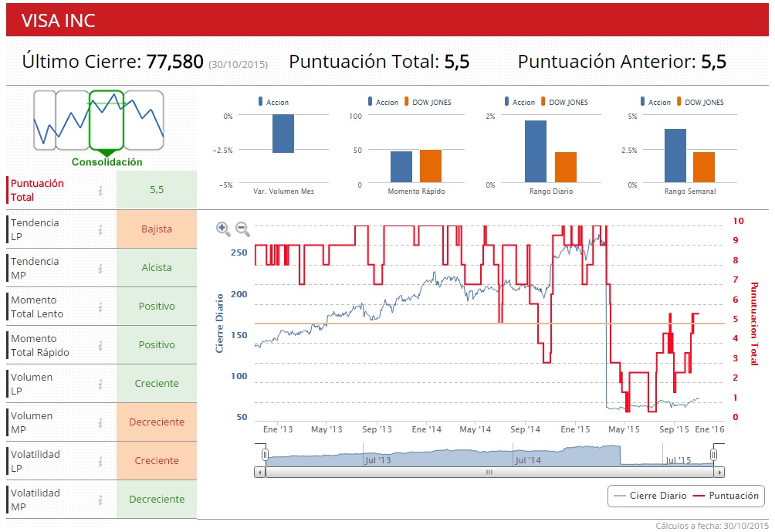
Task: Show info for Momento Total Rápido
Action: tap(100, 346)
